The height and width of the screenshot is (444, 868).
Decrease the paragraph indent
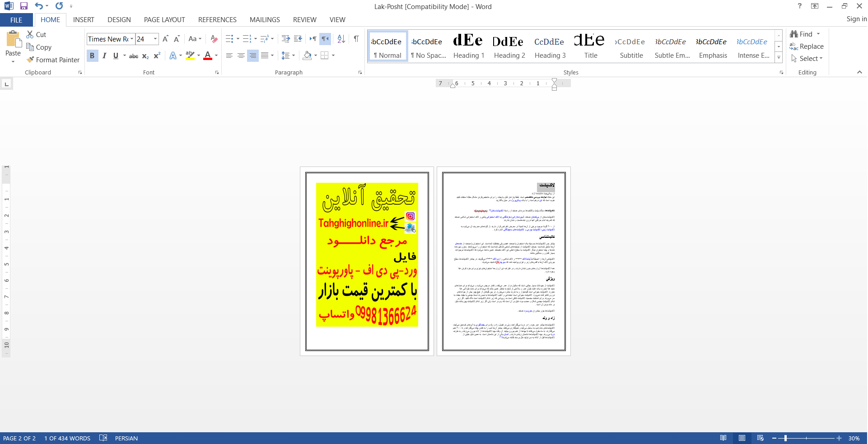point(285,39)
